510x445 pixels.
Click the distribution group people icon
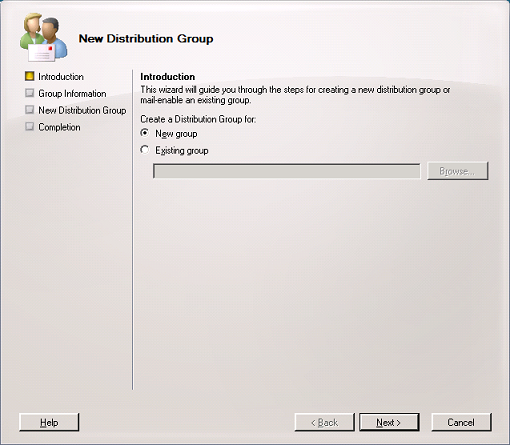43,37
